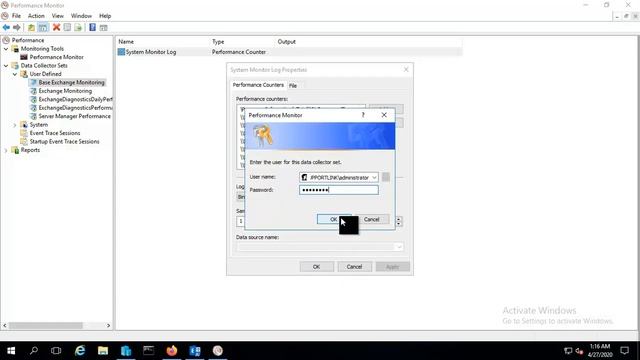
Task: Open Properties from the toolbar icon
Action: point(67,27)
